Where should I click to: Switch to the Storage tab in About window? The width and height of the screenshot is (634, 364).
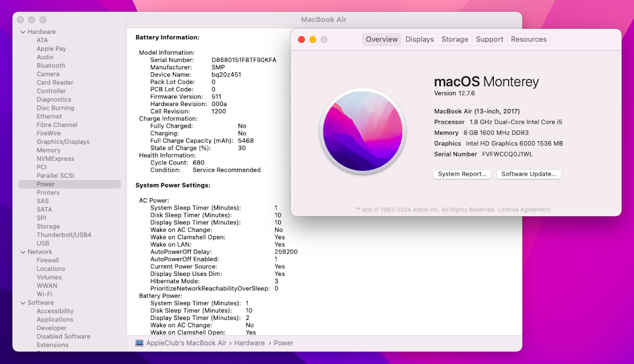coord(455,39)
